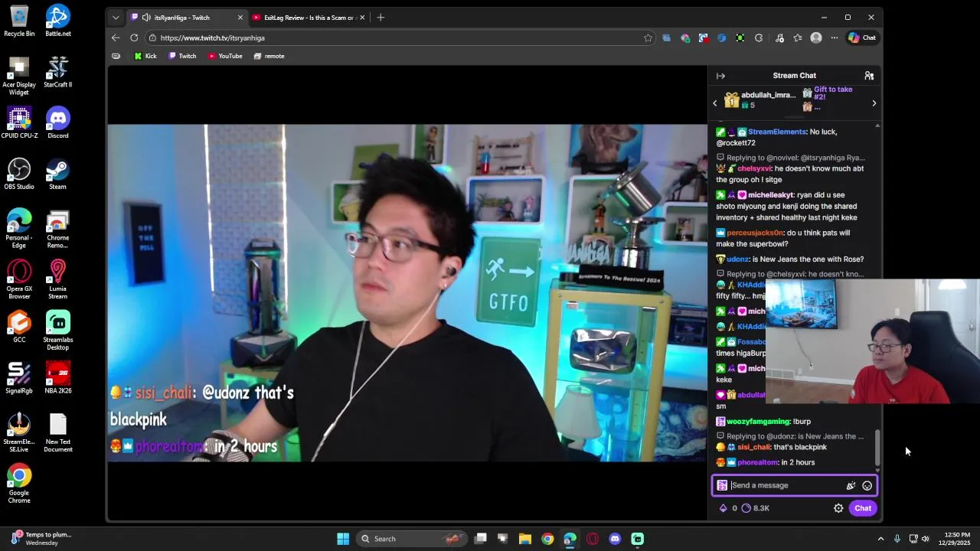Viewport: 980px width, 551px height.
Task: Open the browser Extensions menu
Action: (x=759, y=37)
